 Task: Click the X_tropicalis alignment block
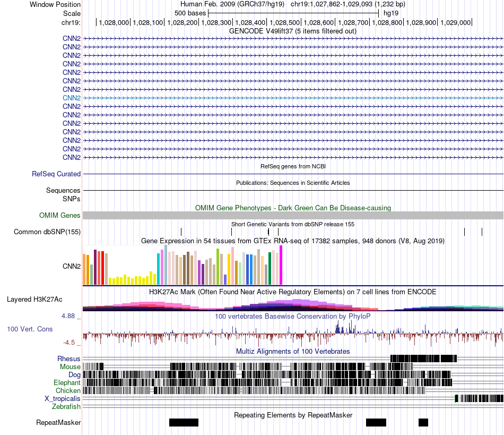(x=479, y=398)
